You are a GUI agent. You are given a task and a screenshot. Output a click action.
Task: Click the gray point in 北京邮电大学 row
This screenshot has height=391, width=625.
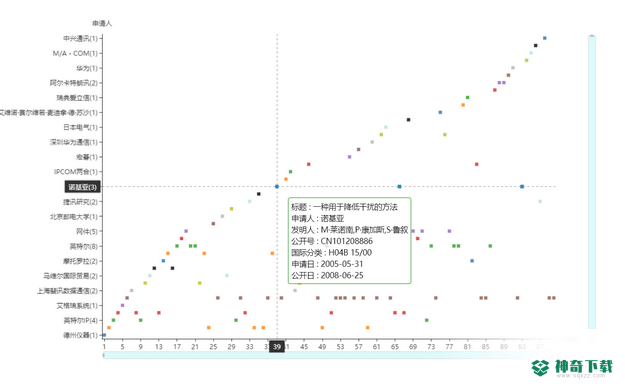222,216
